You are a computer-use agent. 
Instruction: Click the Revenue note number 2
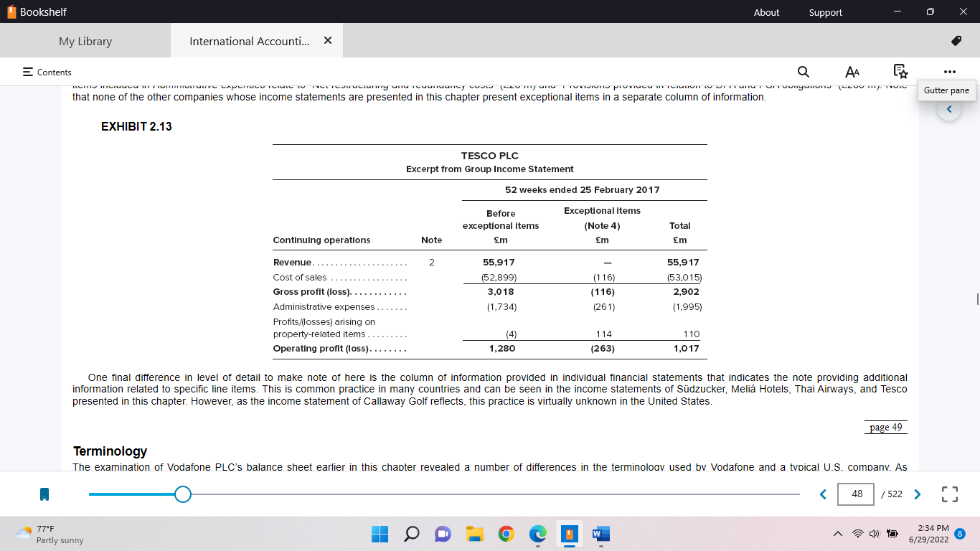(432, 263)
